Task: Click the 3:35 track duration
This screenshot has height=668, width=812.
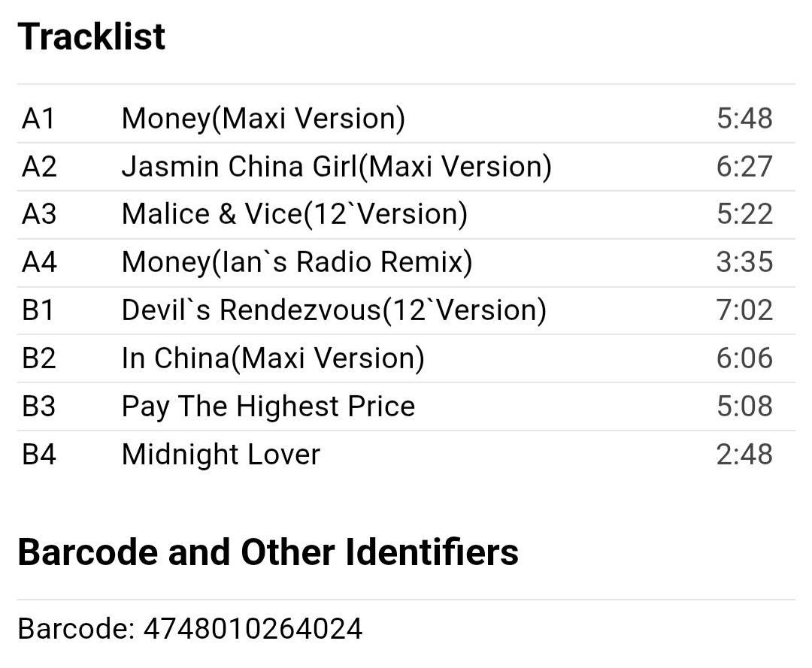Action: (x=744, y=262)
